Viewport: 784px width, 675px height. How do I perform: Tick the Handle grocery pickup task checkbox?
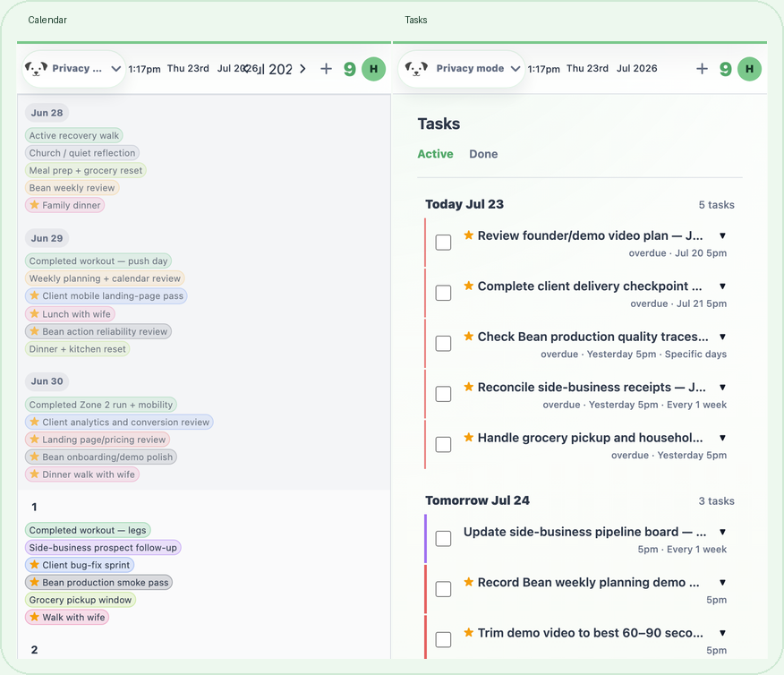click(x=444, y=445)
